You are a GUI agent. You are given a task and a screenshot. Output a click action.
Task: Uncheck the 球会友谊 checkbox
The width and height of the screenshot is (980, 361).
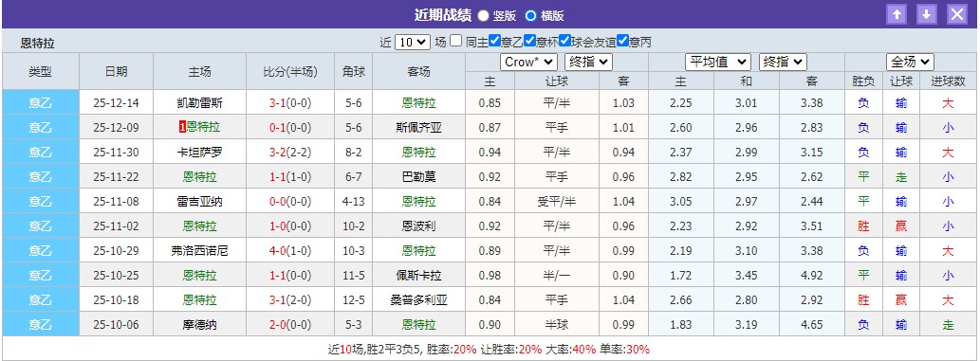tap(565, 42)
